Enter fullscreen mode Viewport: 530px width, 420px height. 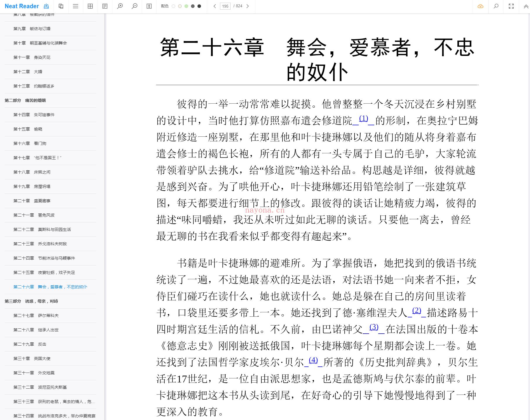pyautogui.click(x=511, y=6)
